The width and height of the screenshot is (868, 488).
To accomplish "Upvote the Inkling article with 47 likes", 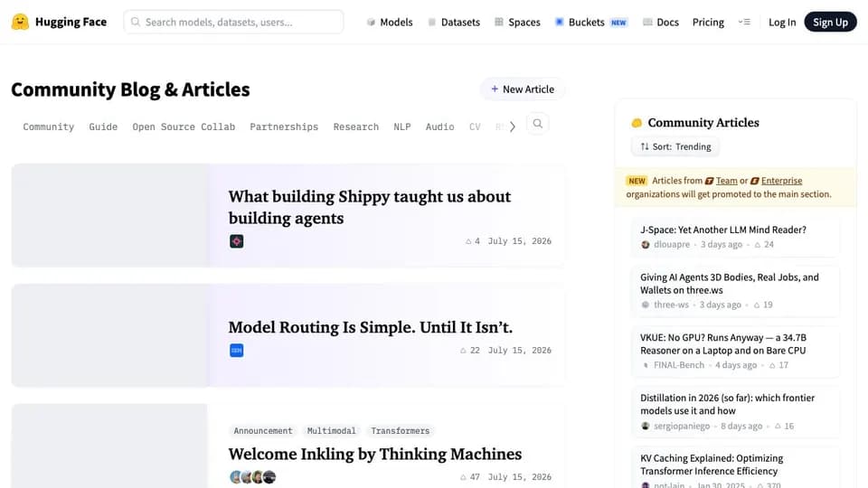I will (x=469, y=477).
